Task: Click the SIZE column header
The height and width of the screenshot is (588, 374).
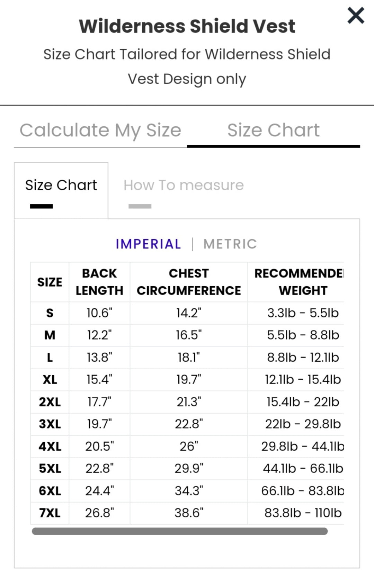Action: pos(50,282)
